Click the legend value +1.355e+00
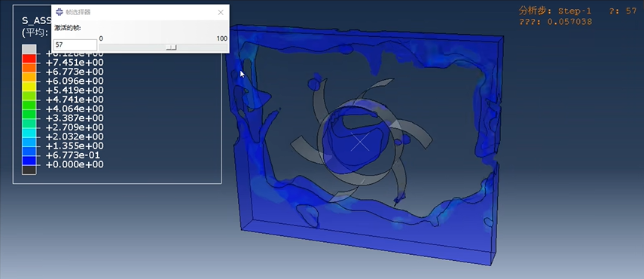This screenshot has width=644, height=279. tap(75, 146)
